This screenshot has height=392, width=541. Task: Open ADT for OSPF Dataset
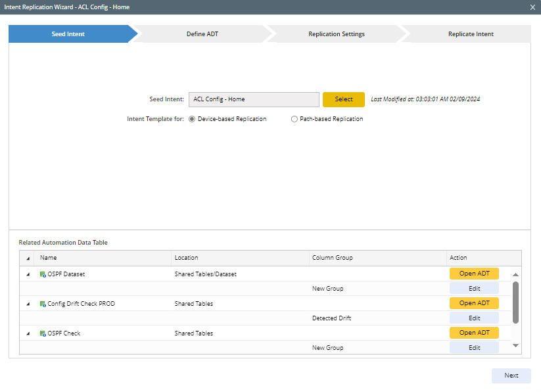[474, 274]
